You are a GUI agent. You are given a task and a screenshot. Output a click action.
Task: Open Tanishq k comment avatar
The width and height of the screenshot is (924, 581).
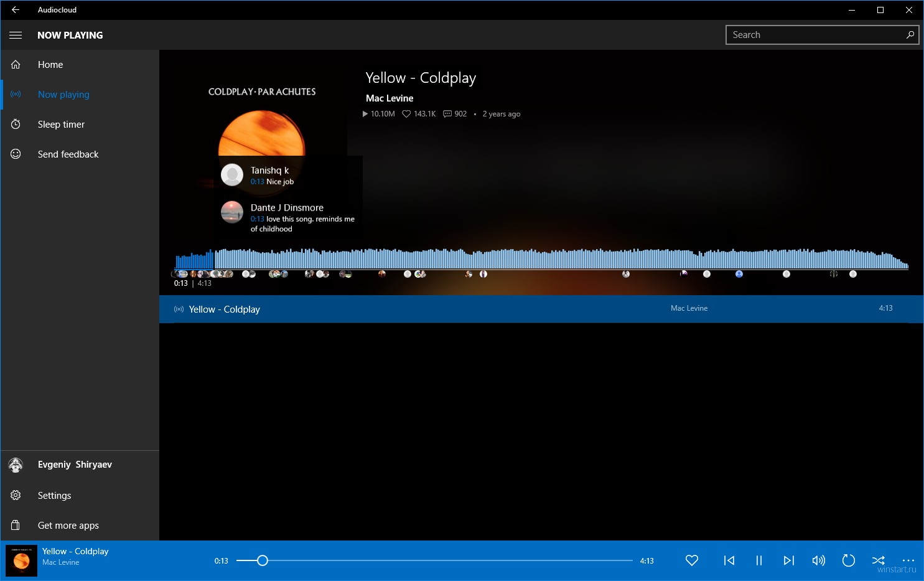click(x=232, y=175)
